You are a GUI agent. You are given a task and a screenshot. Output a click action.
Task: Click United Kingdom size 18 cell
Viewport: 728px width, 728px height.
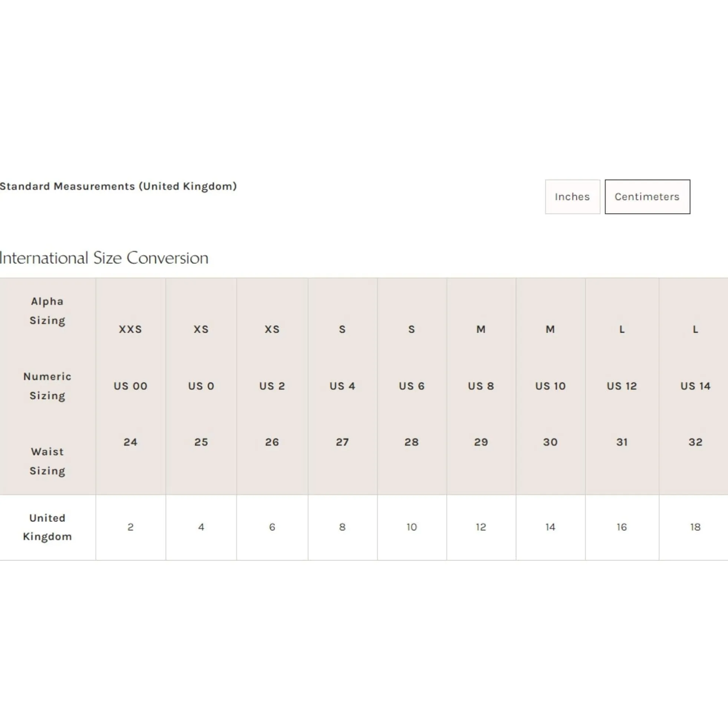coord(694,527)
